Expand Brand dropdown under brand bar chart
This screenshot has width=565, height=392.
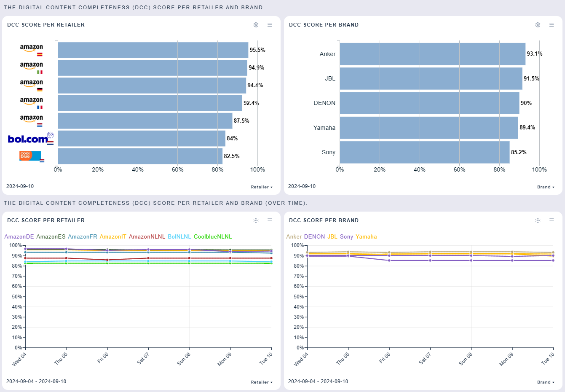click(x=546, y=187)
